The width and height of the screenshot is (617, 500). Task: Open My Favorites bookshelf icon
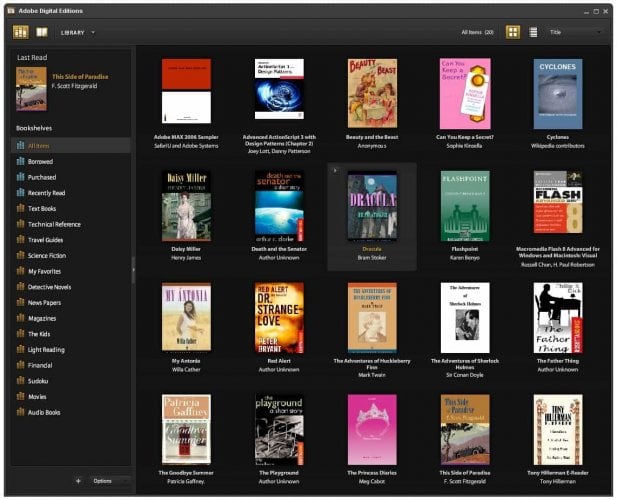click(x=20, y=271)
